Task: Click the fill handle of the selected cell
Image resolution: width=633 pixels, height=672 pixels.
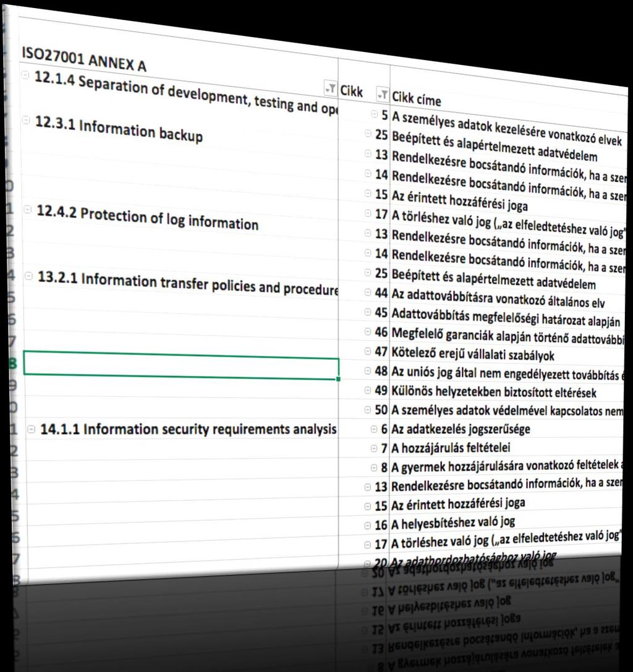Action: [x=339, y=379]
